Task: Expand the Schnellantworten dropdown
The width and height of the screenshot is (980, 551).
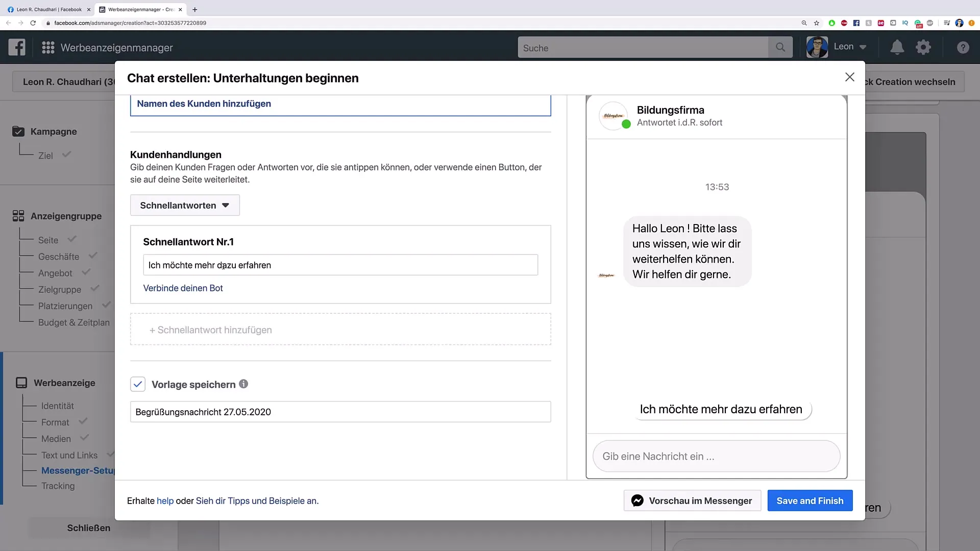Action: coord(185,205)
